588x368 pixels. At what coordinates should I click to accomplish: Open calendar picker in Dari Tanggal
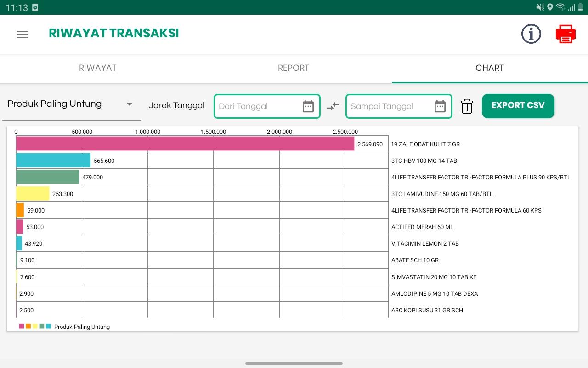pos(308,106)
